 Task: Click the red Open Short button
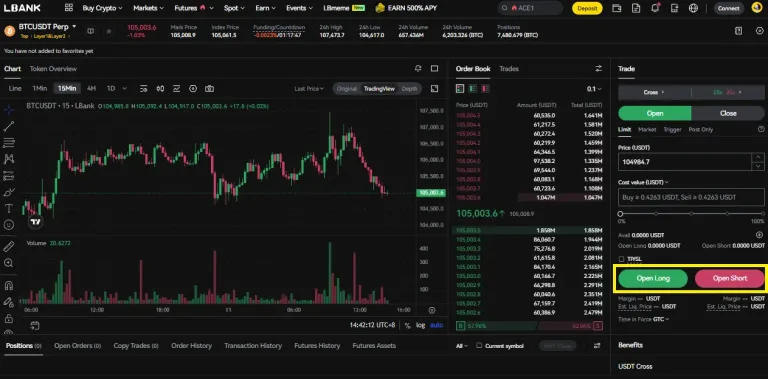pyautogui.click(x=729, y=278)
